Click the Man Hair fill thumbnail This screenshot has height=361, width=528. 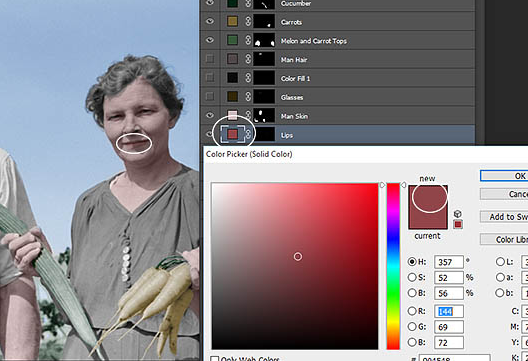click(x=232, y=59)
